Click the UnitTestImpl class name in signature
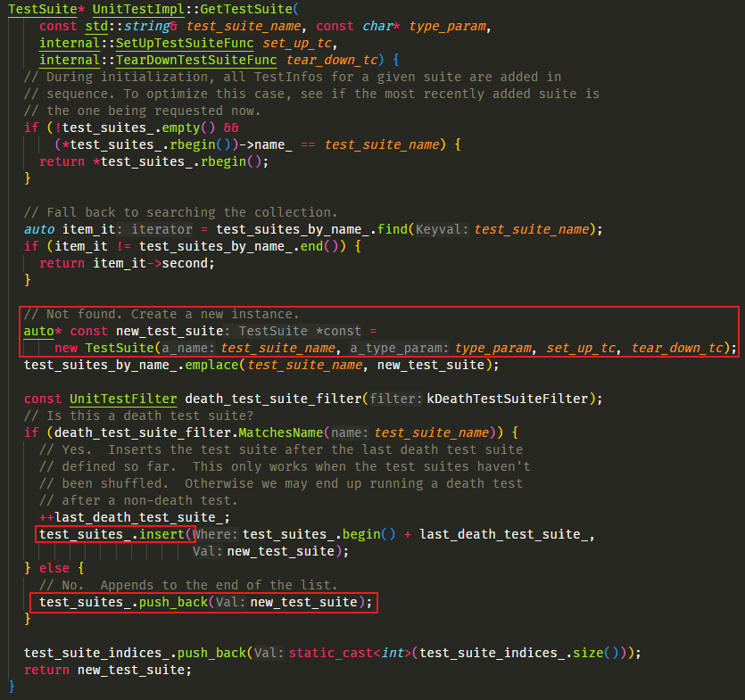 coord(137,9)
